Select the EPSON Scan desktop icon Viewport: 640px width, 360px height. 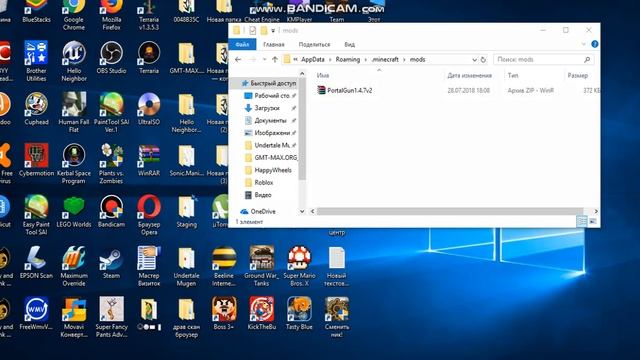coord(36,262)
